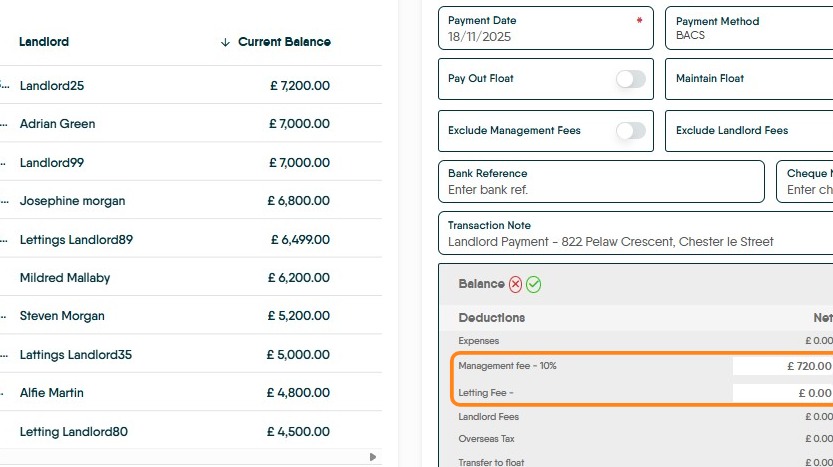Click the green checkmark icon beside Balance
This screenshot has height=467, width=833.
coord(534,285)
